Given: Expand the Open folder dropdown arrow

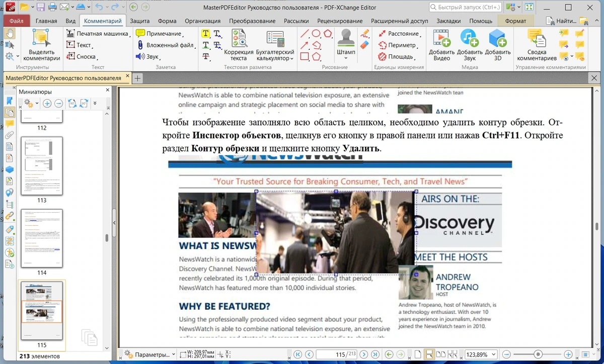Looking at the screenshot, I should 32,7.
